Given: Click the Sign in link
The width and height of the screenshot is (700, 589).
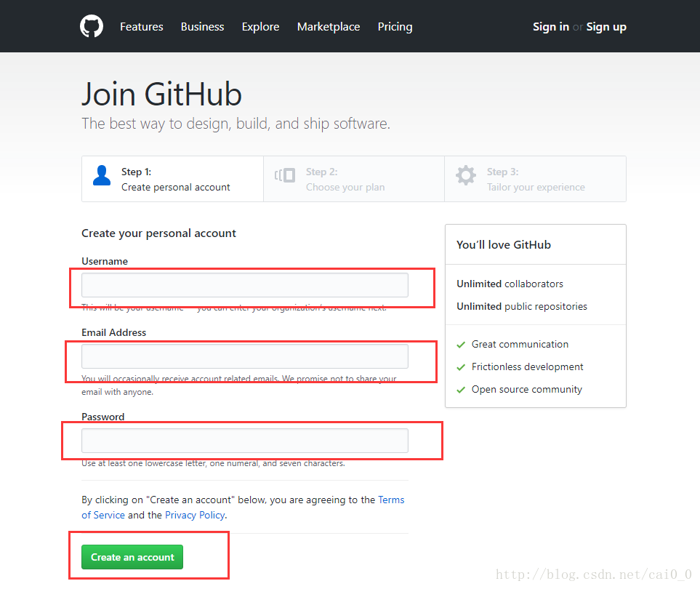Looking at the screenshot, I should coord(550,26).
